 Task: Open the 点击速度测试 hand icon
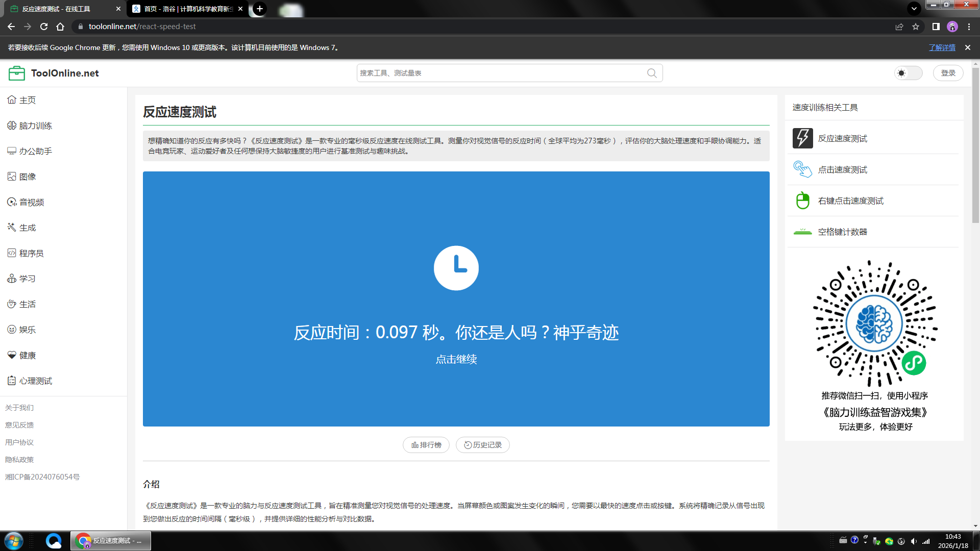(x=802, y=169)
